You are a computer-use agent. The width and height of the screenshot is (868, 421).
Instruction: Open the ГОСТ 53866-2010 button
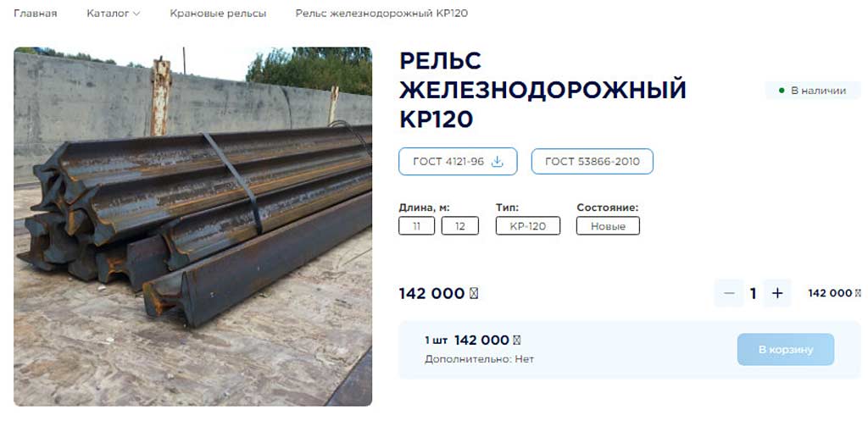[x=593, y=162]
